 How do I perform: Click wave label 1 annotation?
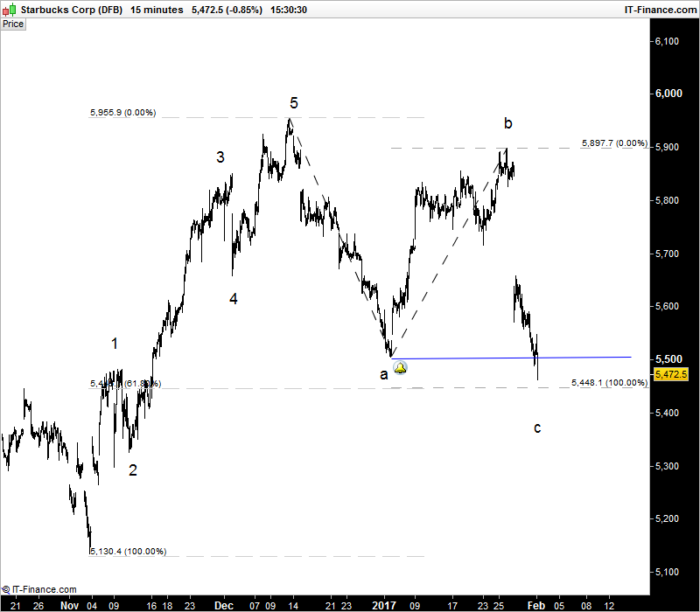pyautogui.click(x=115, y=344)
